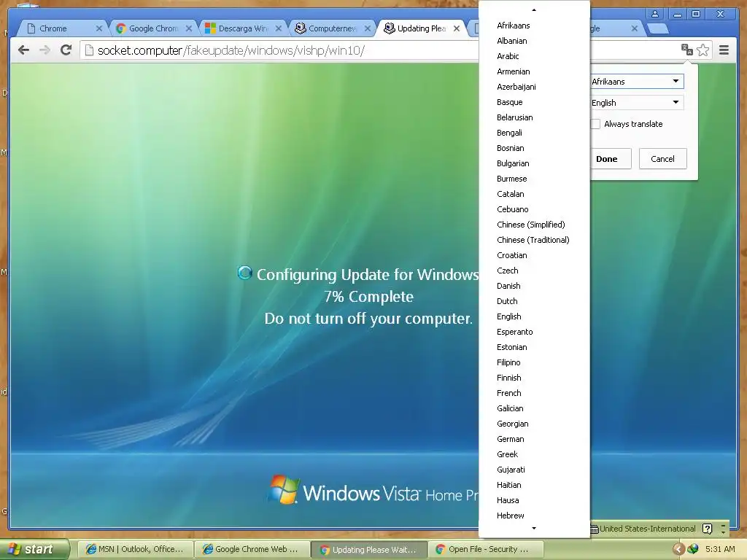Screen dimensions: 747x560
Task: Switch to Google Chrome Web taskbar window
Action: click(252, 550)
